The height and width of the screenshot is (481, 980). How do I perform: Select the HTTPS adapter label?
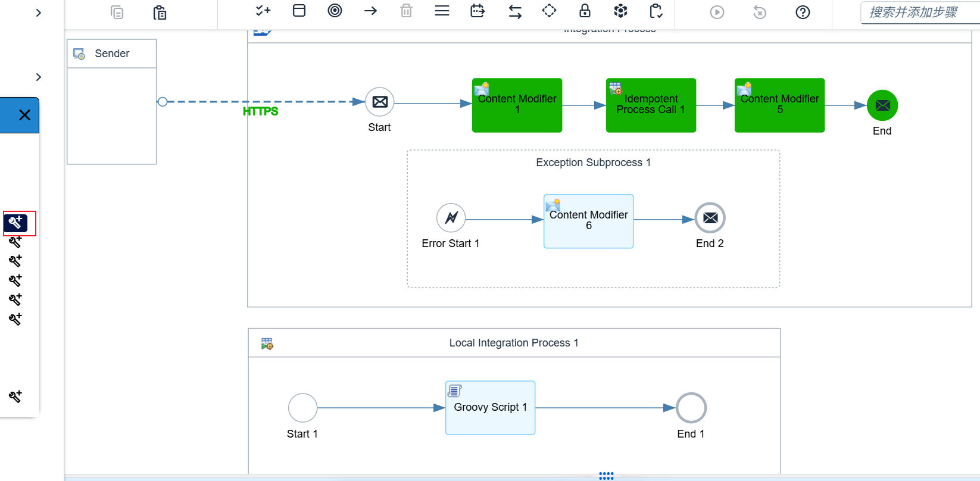[260, 111]
